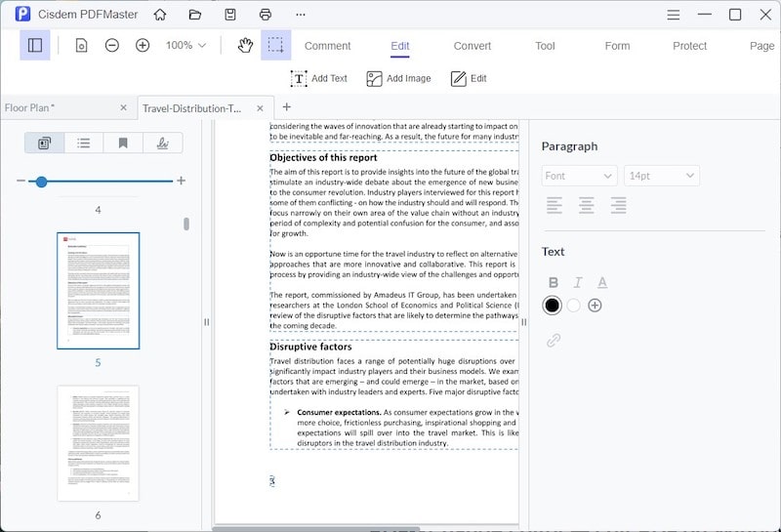The image size is (781, 532).
Task: Click the 'Disruptive factors' heading
Action: pyautogui.click(x=310, y=347)
